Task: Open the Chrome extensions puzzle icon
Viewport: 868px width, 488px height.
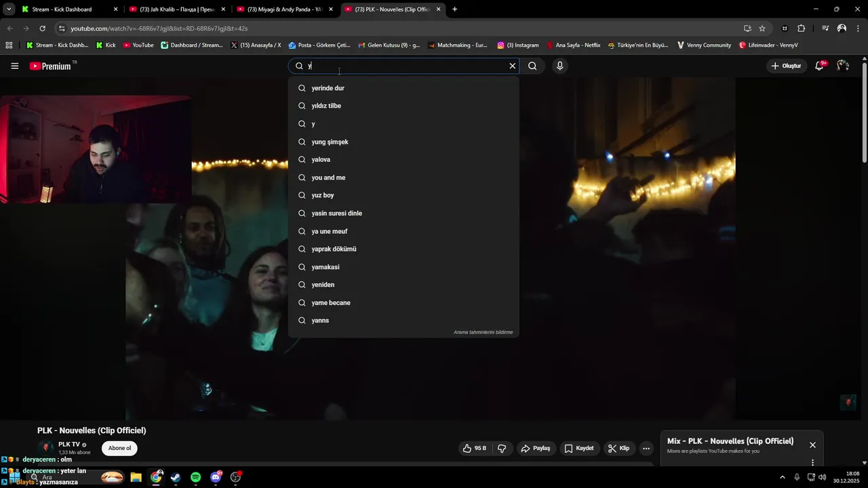Action: [x=802, y=28]
